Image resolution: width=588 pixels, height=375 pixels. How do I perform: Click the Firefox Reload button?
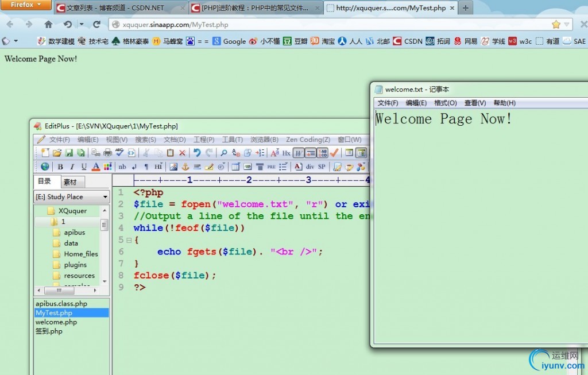(x=96, y=24)
